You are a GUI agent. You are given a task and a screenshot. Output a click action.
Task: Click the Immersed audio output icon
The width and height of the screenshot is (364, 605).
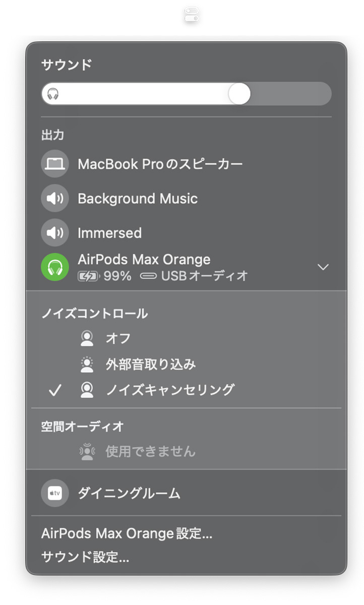coord(54,233)
